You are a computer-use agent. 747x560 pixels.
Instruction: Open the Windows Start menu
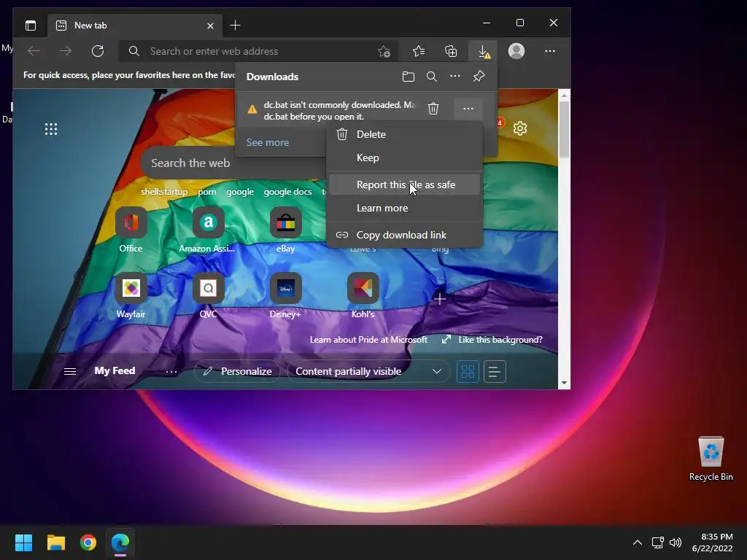[23, 542]
